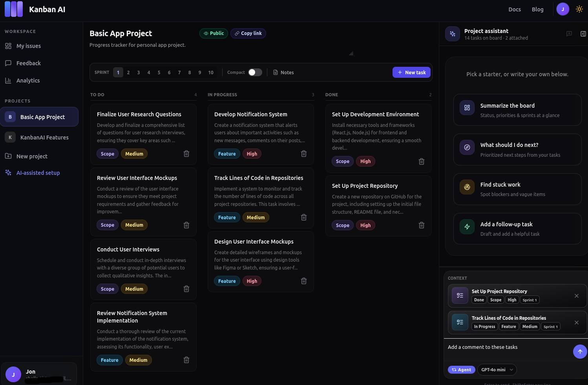Delete the Set Up Project Repository task
This screenshot has height=385, width=588.
coord(422,225)
